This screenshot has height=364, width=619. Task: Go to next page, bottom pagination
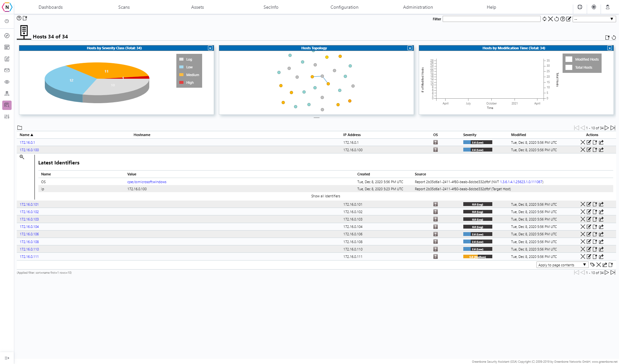click(607, 272)
